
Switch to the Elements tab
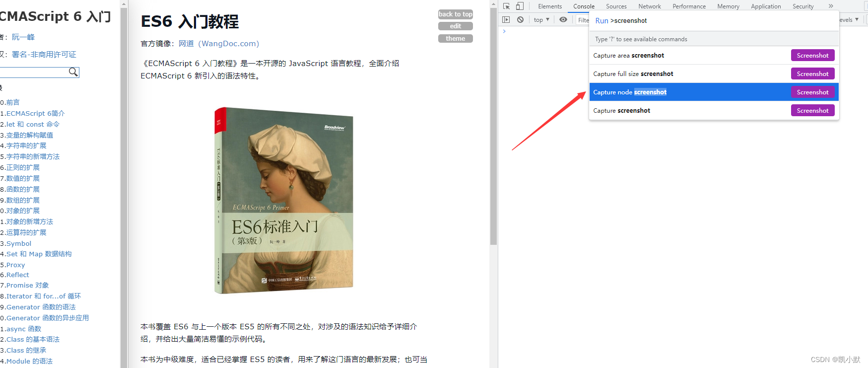550,6
